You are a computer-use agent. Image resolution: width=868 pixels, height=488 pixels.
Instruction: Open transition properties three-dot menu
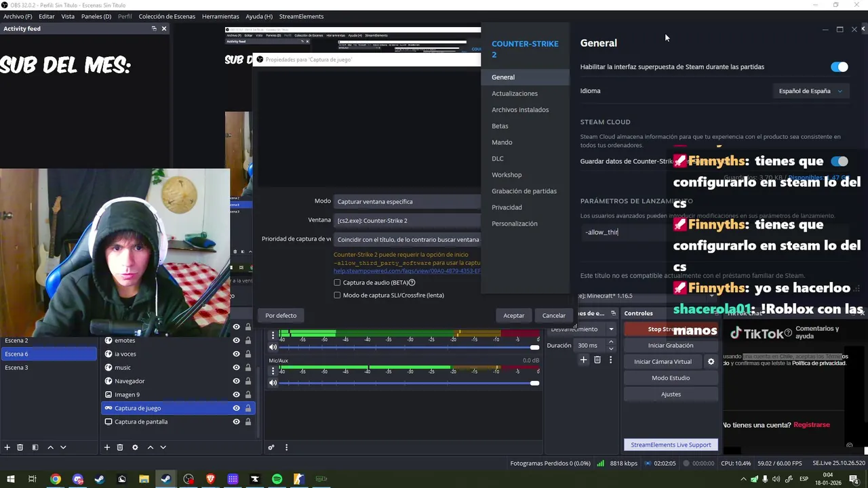(x=610, y=360)
